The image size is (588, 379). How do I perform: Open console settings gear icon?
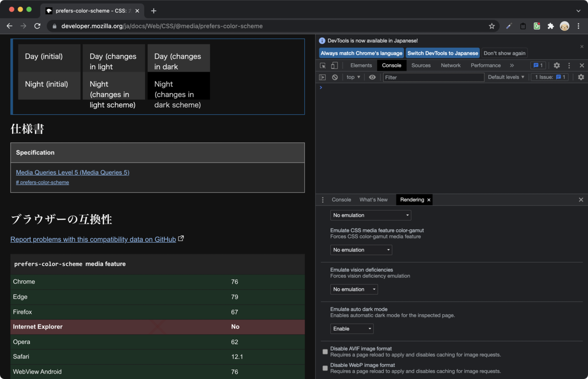click(x=581, y=77)
